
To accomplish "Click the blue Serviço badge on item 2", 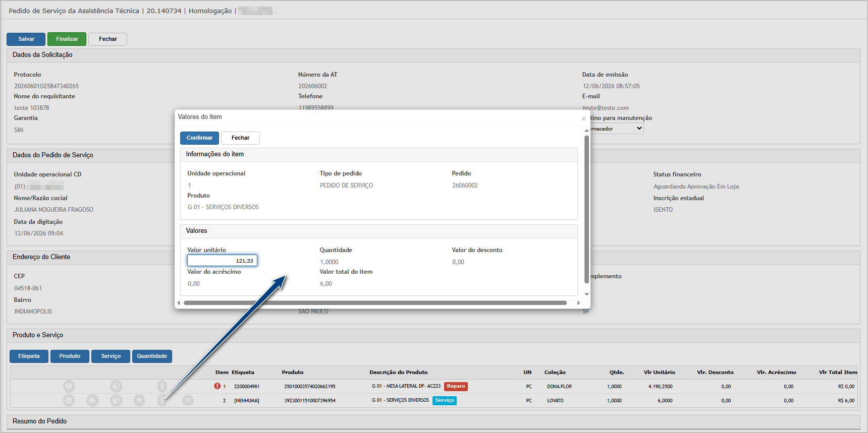I will (445, 401).
